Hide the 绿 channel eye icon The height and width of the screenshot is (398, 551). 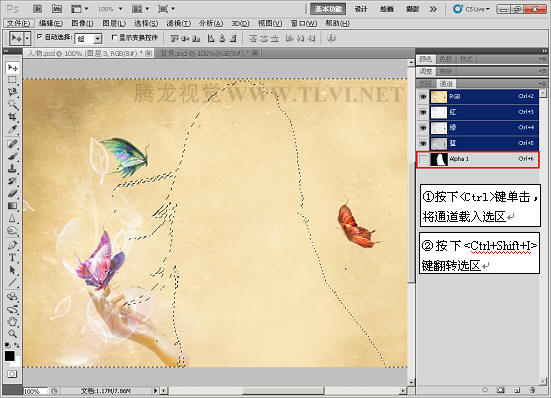423,128
